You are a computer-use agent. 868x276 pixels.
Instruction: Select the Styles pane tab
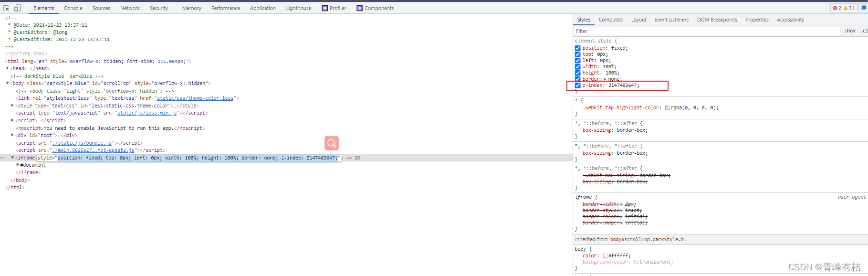pos(584,20)
